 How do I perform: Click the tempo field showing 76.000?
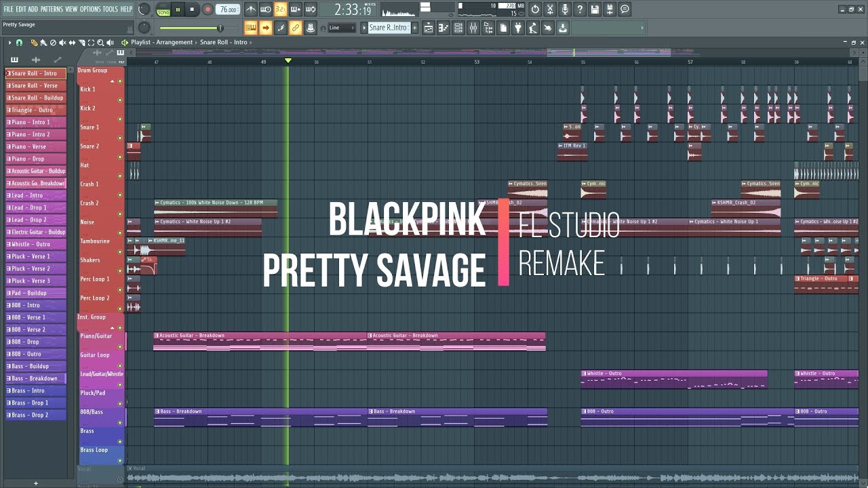[228, 9]
